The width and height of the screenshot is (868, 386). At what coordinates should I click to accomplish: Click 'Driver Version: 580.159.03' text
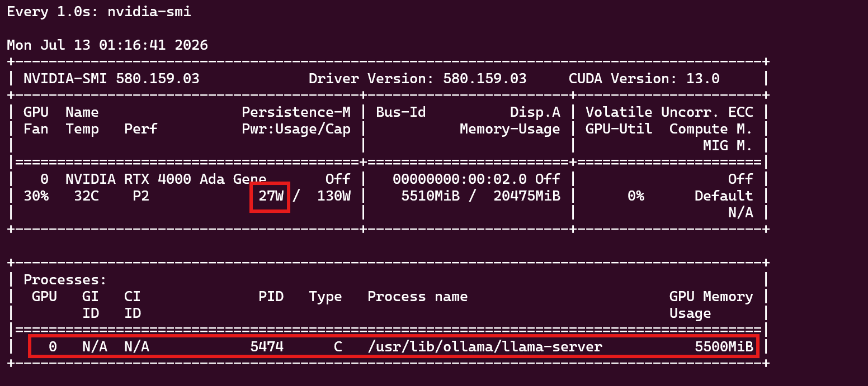point(418,79)
